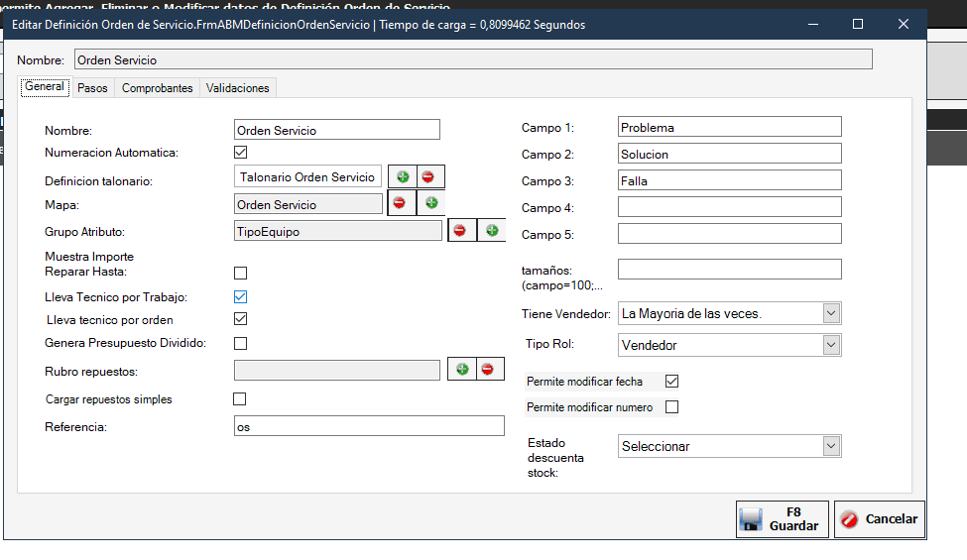Click the red remove icon beside Mapa

click(x=400, y=203)
